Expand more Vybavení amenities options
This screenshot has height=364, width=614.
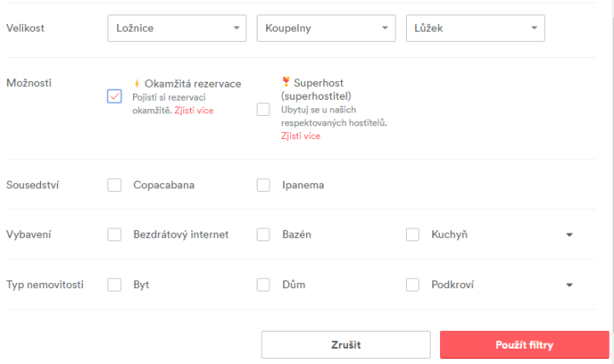(570, 235)
